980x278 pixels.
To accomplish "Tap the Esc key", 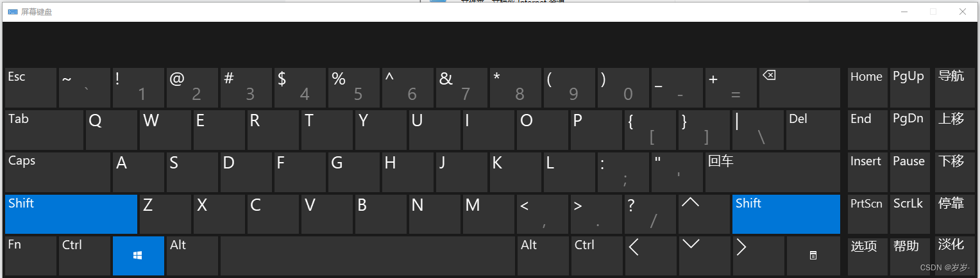I will (30, 87).
